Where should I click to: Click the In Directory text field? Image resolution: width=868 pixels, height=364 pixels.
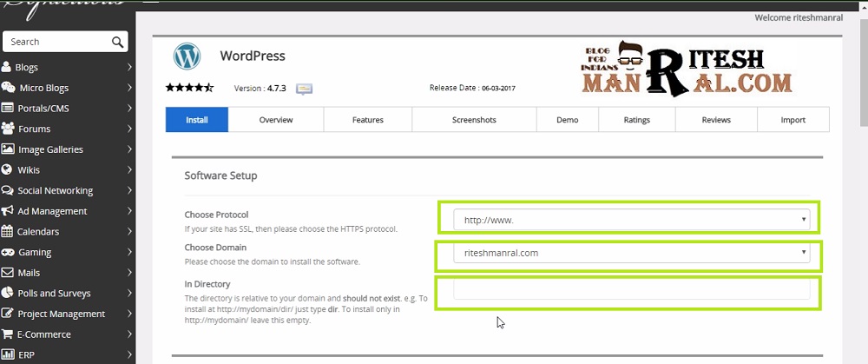click(x=632, y=289)
